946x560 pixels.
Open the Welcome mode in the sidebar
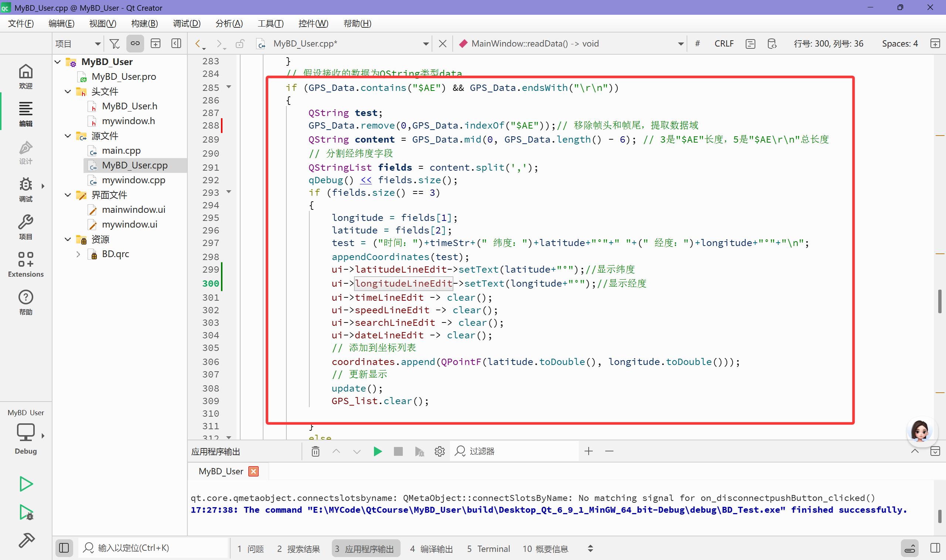click(x=25, y=76)
